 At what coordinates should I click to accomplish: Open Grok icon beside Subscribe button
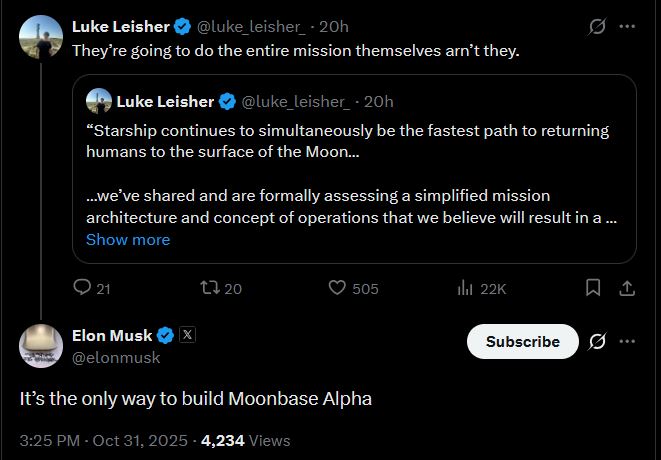click(597, 341)
